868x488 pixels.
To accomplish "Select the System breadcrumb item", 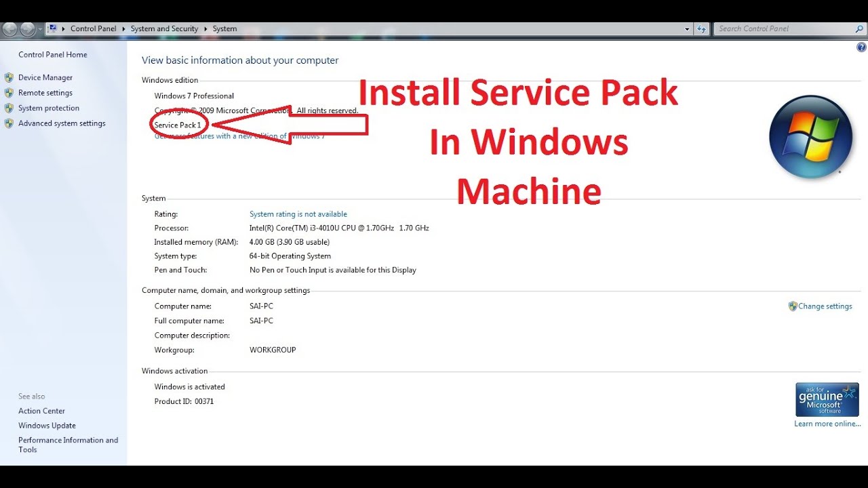I will tap(224, 29).
